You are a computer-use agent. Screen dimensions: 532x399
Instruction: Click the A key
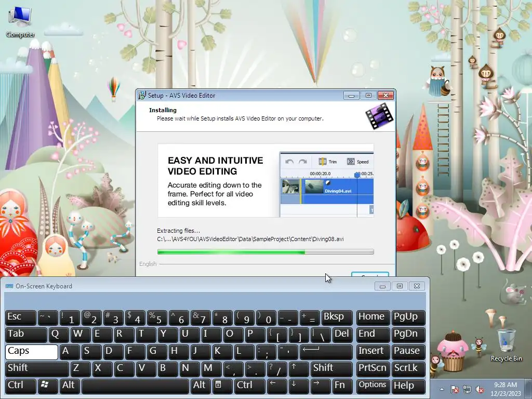(x=70, y=352)
